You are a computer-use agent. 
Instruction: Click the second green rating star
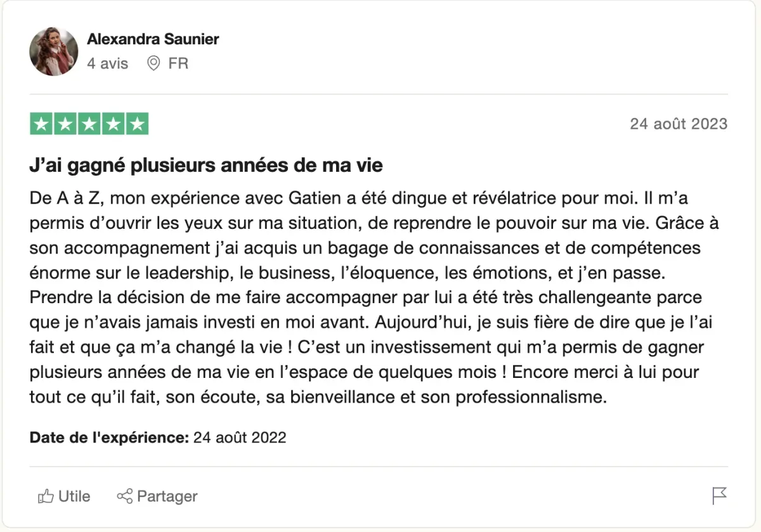pyautogui.click(x=65, y=124)
